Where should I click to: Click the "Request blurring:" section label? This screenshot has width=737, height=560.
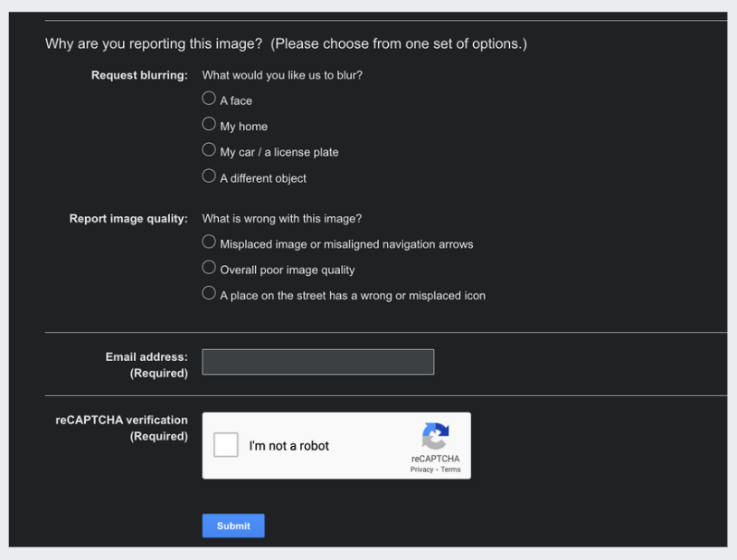coord(139,75)
